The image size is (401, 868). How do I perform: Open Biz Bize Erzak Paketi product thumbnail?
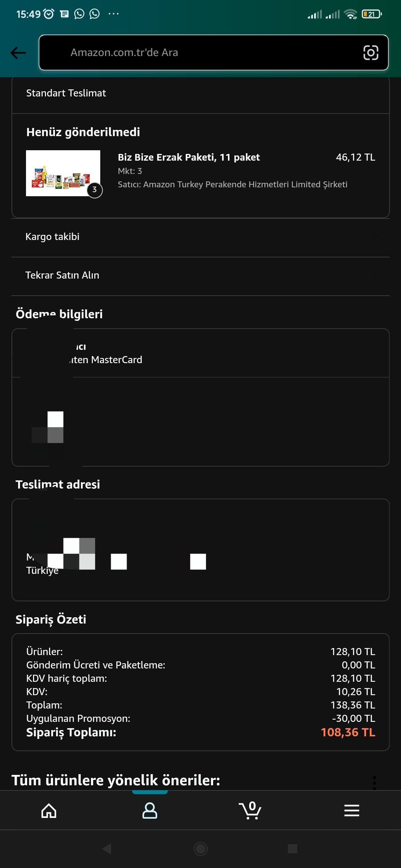click(63, 173)
